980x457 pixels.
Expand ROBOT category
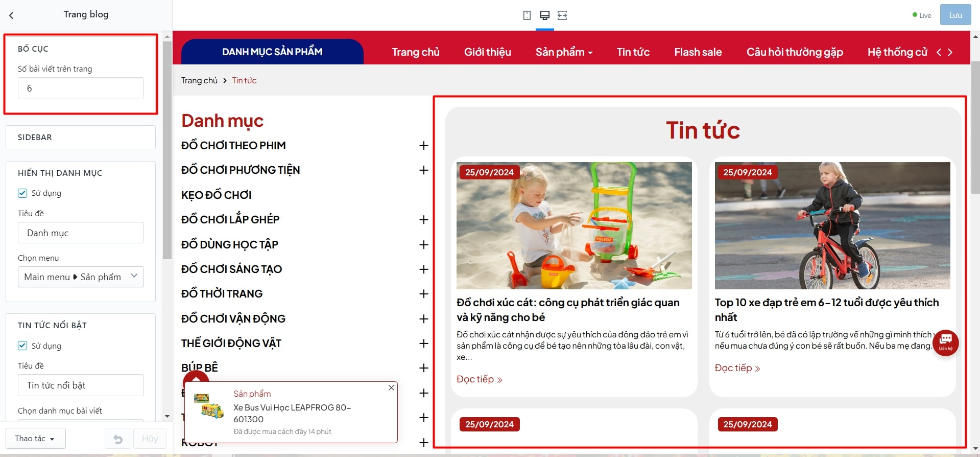(x=423, y=443)
